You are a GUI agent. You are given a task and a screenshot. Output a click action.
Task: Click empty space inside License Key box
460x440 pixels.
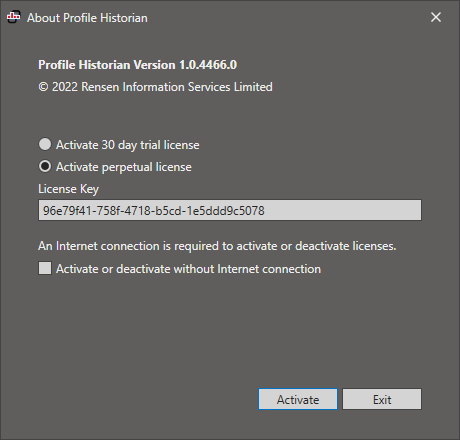343,210
